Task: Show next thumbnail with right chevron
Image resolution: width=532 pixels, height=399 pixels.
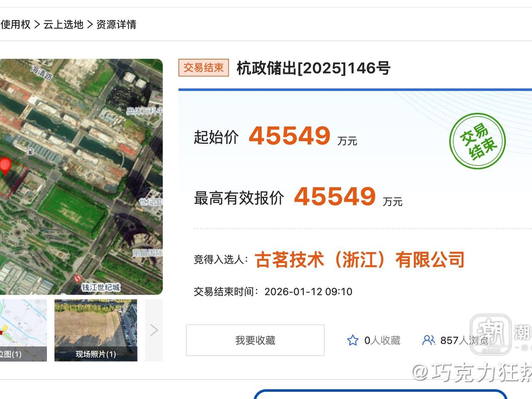Action: coord(154,330)
